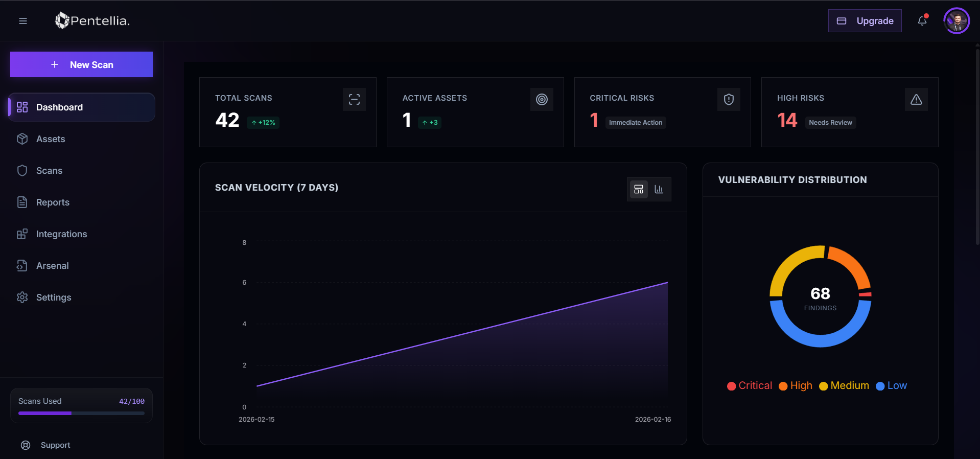This screenshot has width=980, height=459.
Task: Click the Scans Used progress bar
Action: [81, 413]
